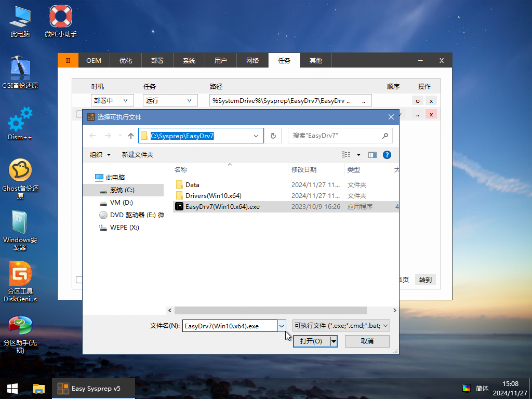This screenshot has height=399, width=532.
Task: Switch input method via 简体 indicator
Action: pyautogui.click(x=482, y=389)
